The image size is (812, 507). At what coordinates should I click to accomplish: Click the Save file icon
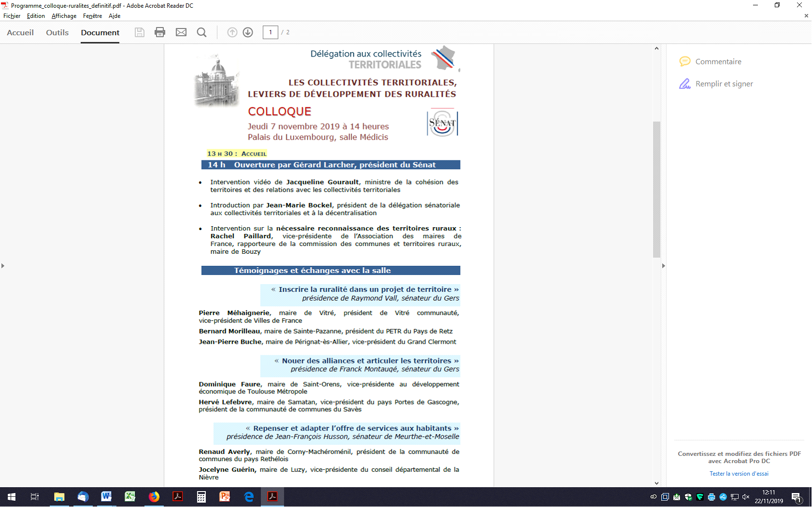point(140,32)
